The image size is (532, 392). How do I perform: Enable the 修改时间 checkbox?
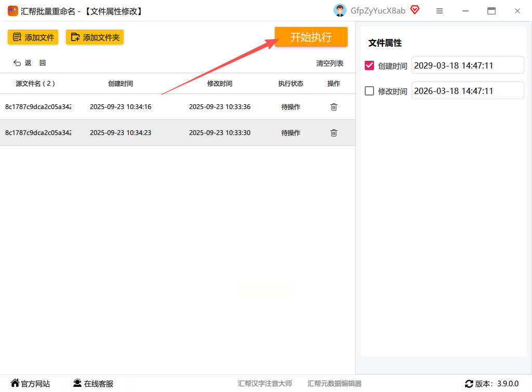coord(369,91)
